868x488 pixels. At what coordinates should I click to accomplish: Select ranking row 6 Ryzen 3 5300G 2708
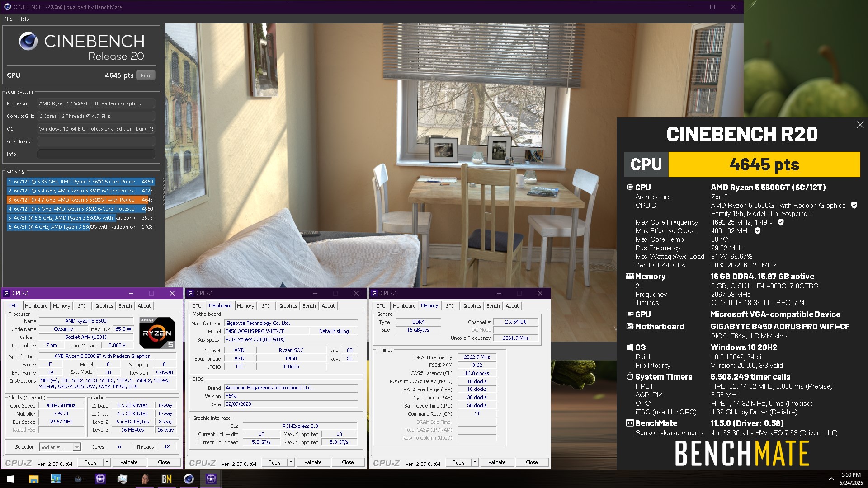point(80,227)
